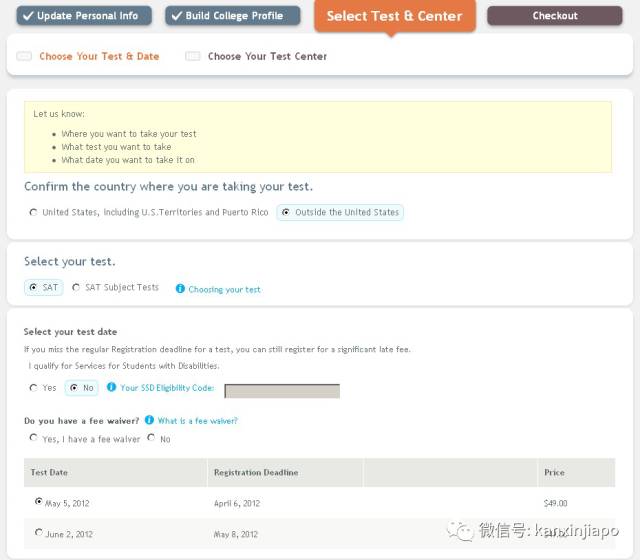Select United States including territories radio

pos(34,213)
